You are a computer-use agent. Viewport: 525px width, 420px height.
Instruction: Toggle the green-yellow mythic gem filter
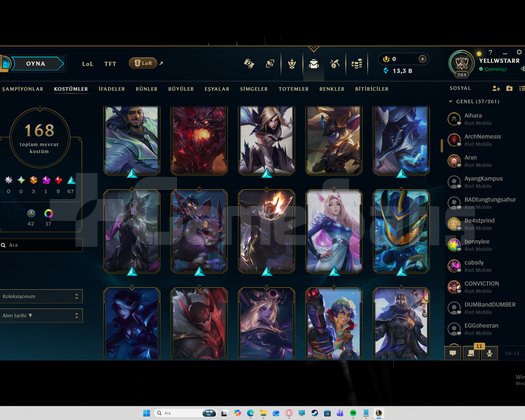(x=21, y=180)
